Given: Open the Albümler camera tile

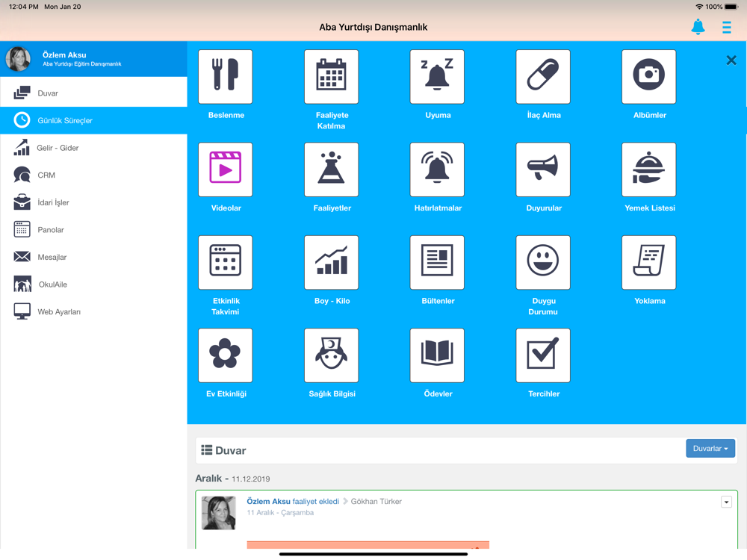Looking at the screenshot, I should click(x=648, y=77).
